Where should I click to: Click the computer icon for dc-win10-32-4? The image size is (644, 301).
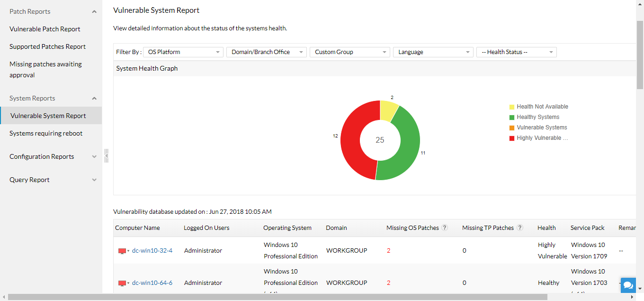pos(122,251)
